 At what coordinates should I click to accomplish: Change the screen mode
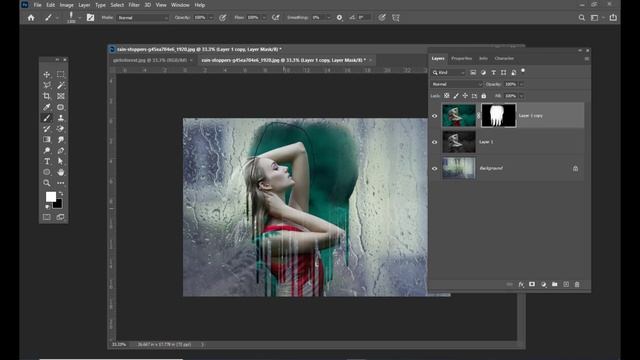tap(60, 217)
